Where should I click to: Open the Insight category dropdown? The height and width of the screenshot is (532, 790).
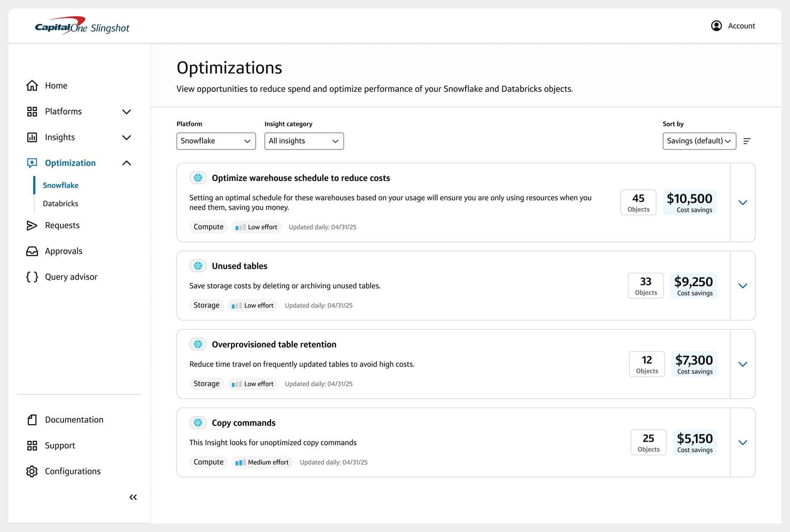[304, 141]
